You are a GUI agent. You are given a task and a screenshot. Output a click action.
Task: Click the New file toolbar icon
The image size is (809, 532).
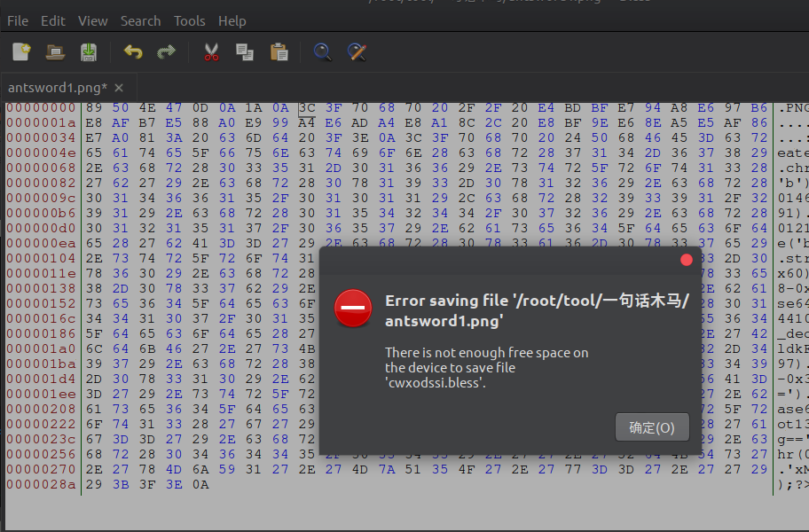coord(22,52)
